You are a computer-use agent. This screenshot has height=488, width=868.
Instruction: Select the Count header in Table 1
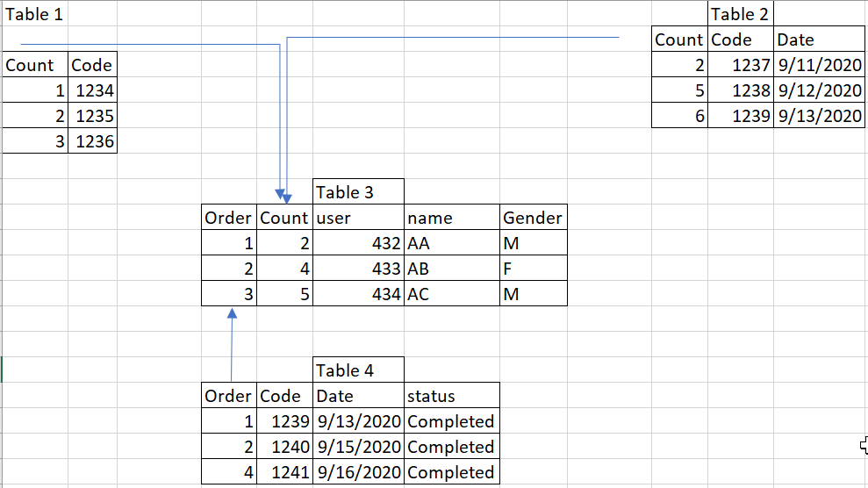[x=35, y=65]
